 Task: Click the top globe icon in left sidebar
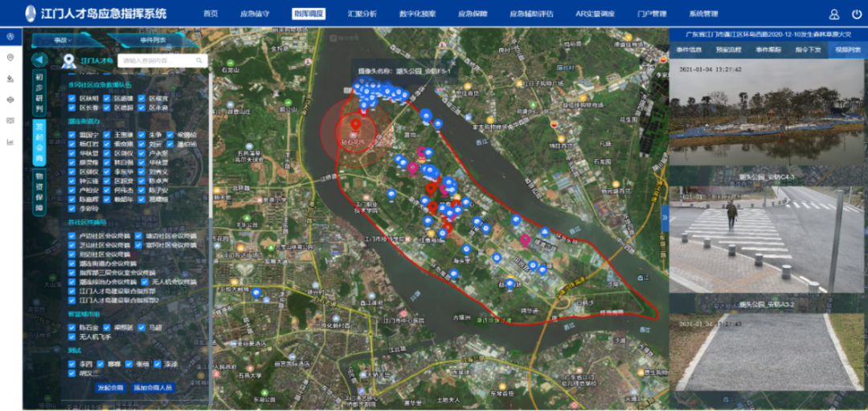pyautogui.click(x=10, y=37)
